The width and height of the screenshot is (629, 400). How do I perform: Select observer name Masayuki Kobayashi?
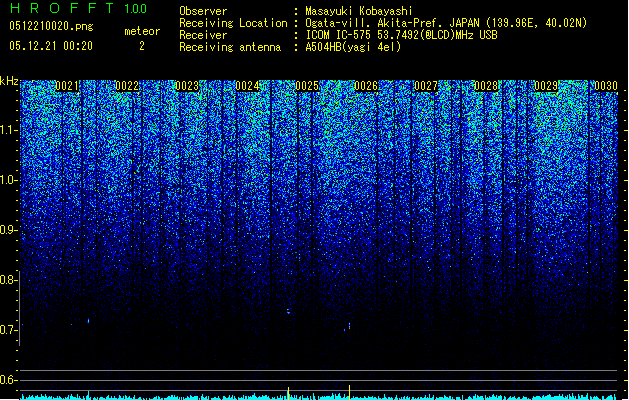tap(359, 11)
